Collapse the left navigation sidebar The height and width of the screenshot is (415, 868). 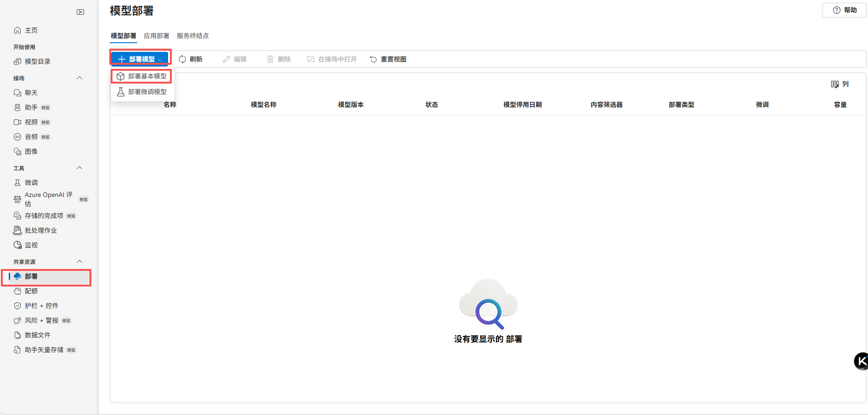80,12
